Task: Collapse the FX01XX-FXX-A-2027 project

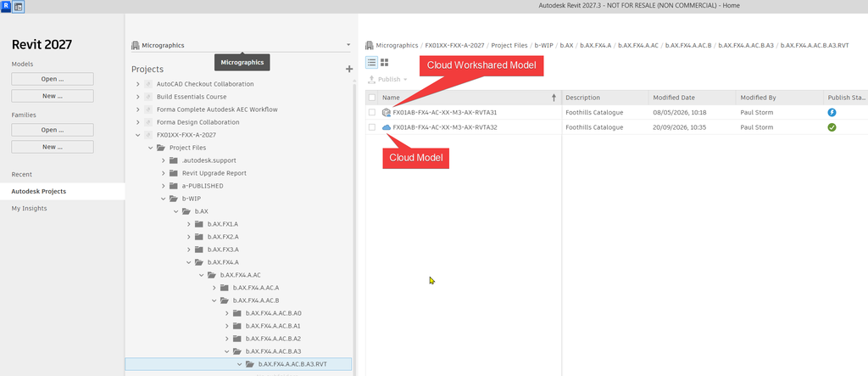Action: coord(138,135)
